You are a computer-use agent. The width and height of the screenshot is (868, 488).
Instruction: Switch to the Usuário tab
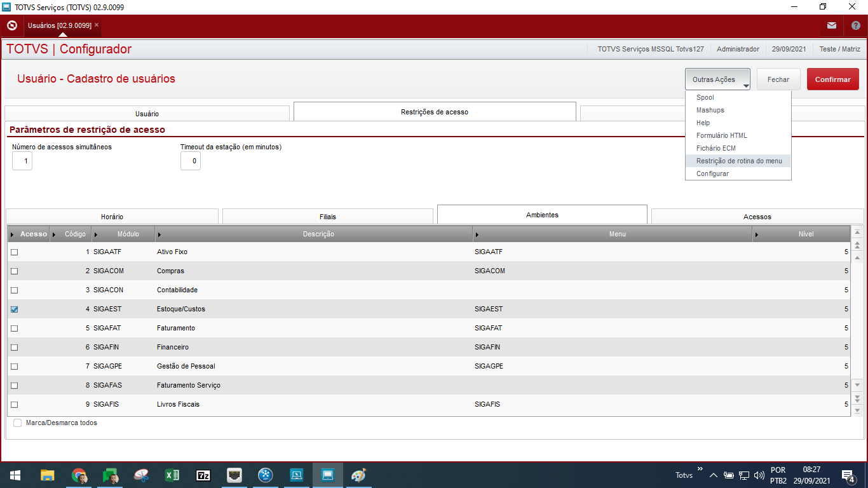tap(147, 113)
